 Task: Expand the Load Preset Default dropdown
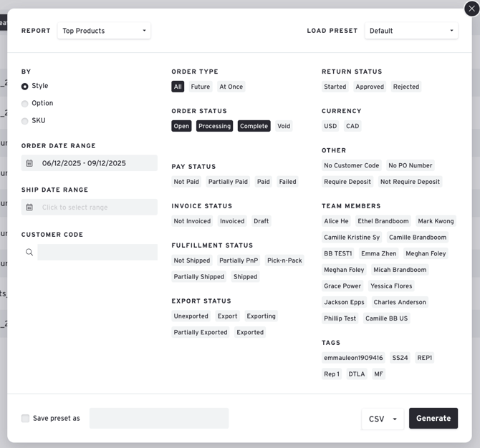pyautogui.click(x=411, y=31)
